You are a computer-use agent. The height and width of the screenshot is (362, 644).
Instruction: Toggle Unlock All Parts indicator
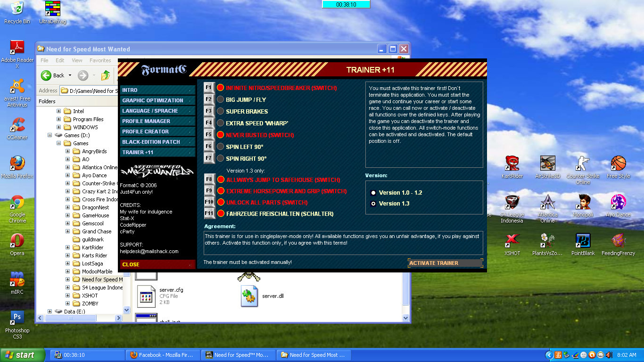tap(220, 202)
